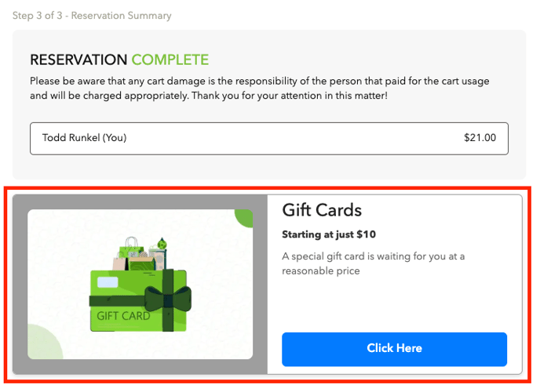Screen dimensions: 540x392
Task: Click the gray border area beside the card image
Action: click(20, 284)
